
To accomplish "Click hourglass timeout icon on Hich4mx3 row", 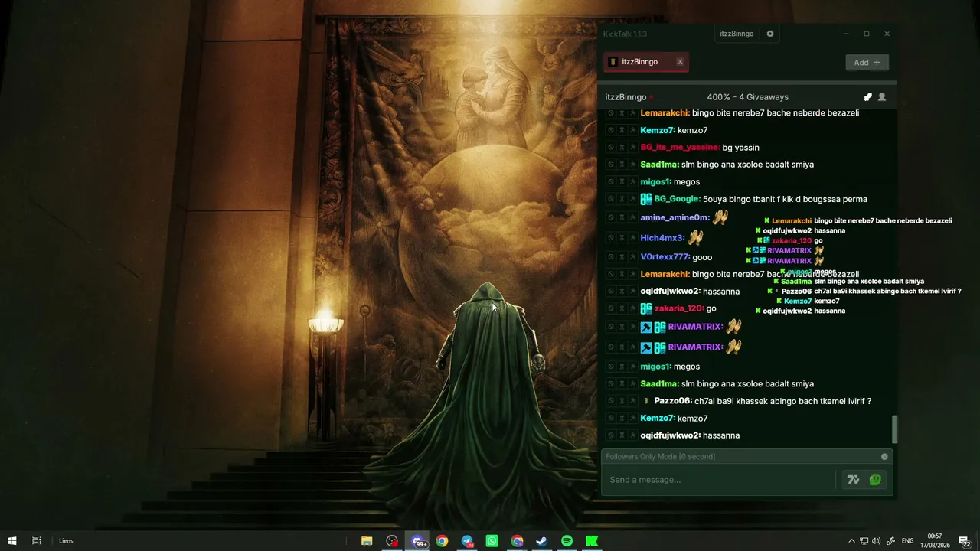I will click(x=622, y=238).
